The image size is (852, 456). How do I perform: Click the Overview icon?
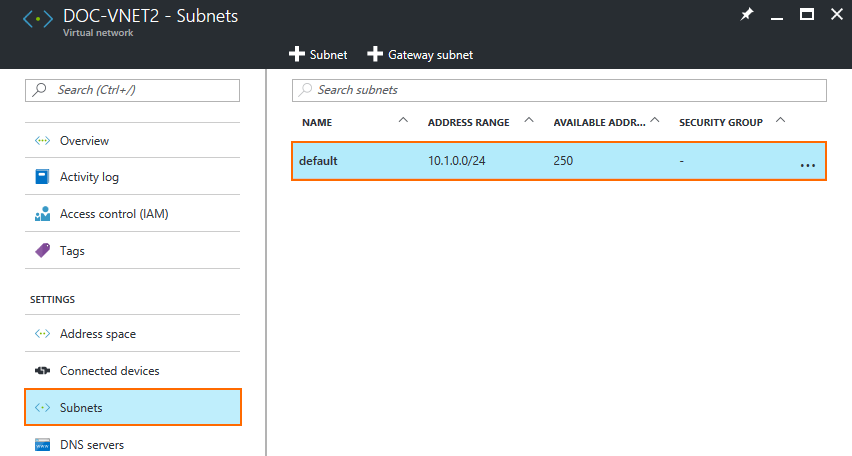[42, 141]
